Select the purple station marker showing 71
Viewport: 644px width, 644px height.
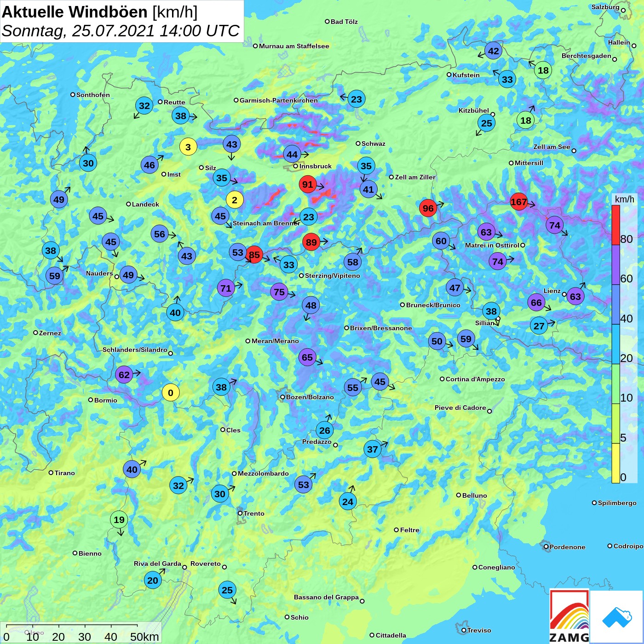coord(226,288)
